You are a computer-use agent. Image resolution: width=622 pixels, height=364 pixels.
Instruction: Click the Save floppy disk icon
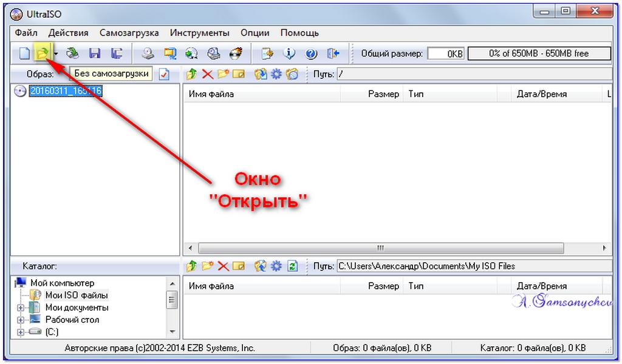coord(94,53)
